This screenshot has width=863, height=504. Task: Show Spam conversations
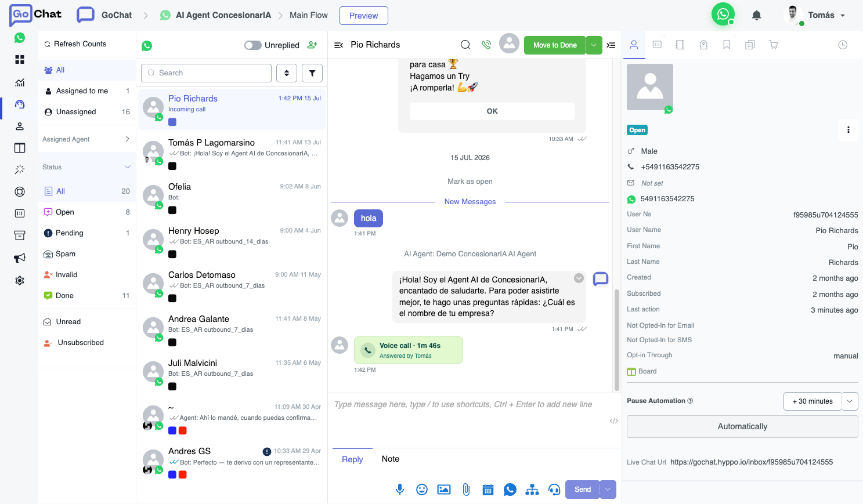pos(86,254)
